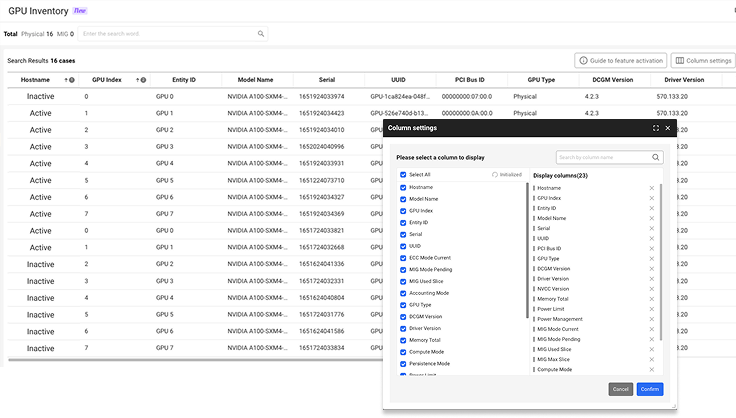Uncheck the ECC Mode Current column
Image resolution: width=736 pixels, height=418 pixels.
[x=403, y=258]
